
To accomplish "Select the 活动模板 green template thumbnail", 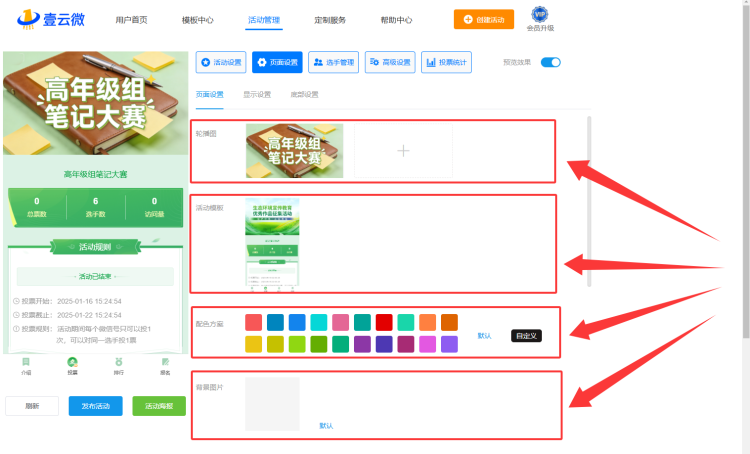I will 272,244.
